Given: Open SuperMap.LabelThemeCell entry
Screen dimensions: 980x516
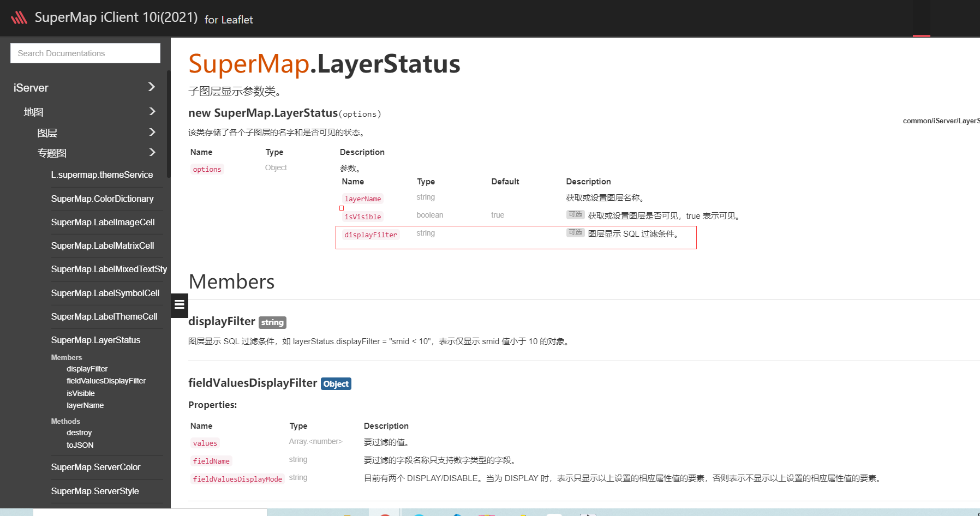Looking at the screenshot, I should (104, 316).
